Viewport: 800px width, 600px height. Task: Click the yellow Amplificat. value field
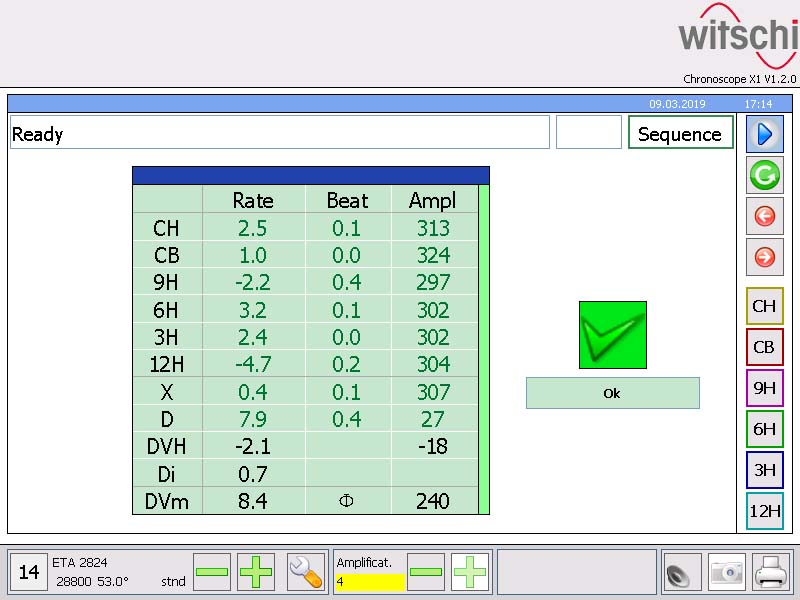pyautogui.click(x=369, y=581)
